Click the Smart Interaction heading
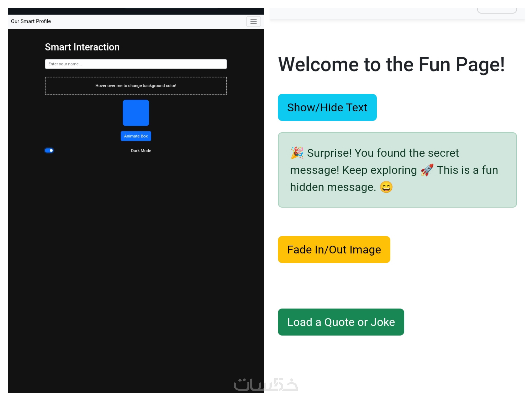Screen dimensions: 532x399 pyautogui.click(x=82, y=47)
